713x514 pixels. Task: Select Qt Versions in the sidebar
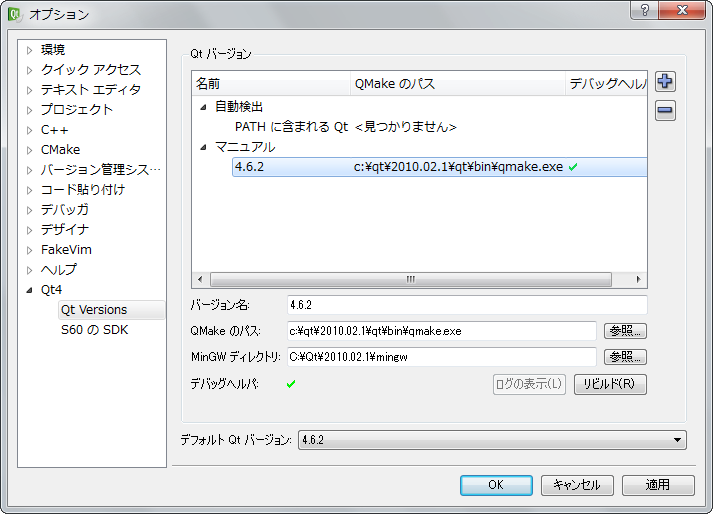point(93,310)
